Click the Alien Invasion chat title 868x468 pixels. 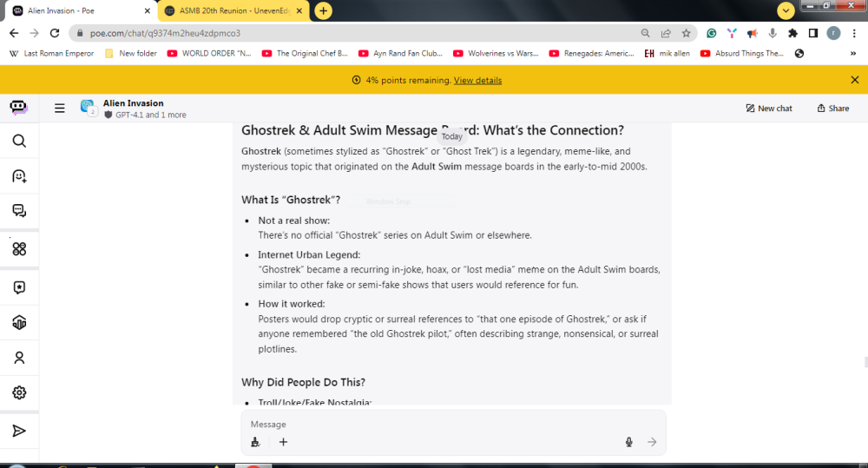coord(134,103)
